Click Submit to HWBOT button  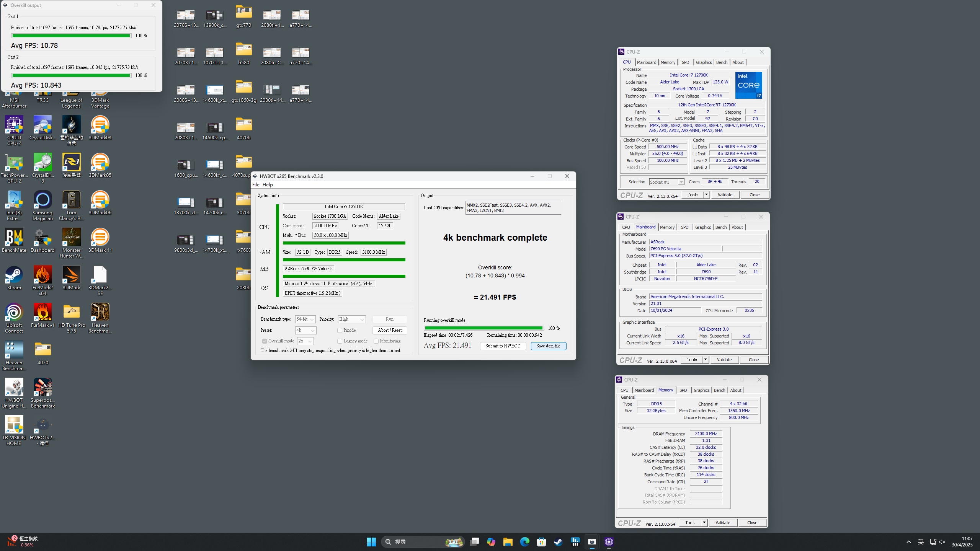(x=503, y=346)
